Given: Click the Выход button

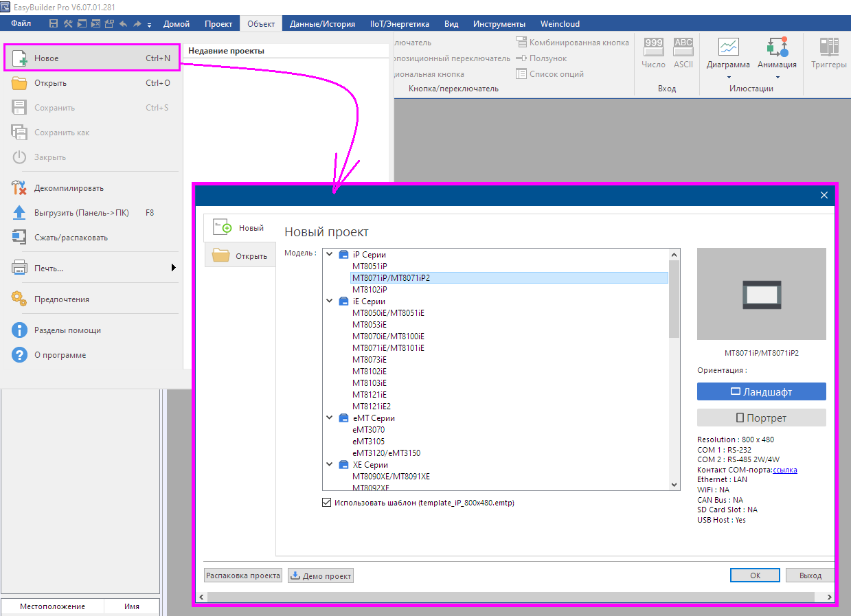Looking at the screenshot, I should [810, 575].
